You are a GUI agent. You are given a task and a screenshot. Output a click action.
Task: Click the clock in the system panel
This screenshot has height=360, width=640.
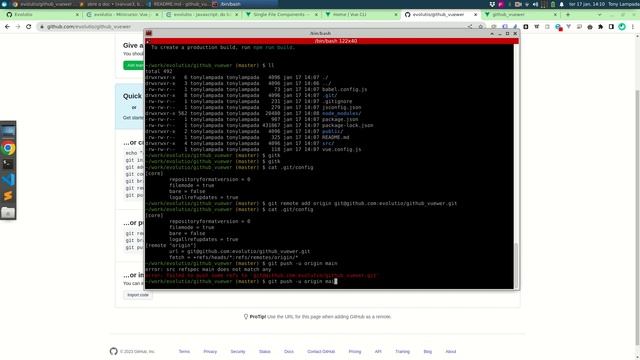(587, 4)
